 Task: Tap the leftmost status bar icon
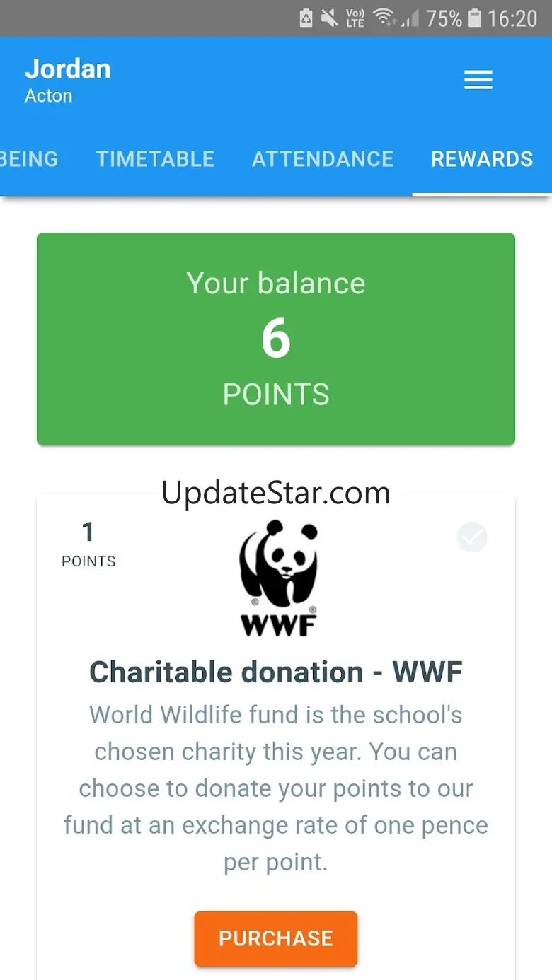tap(306, 18)
